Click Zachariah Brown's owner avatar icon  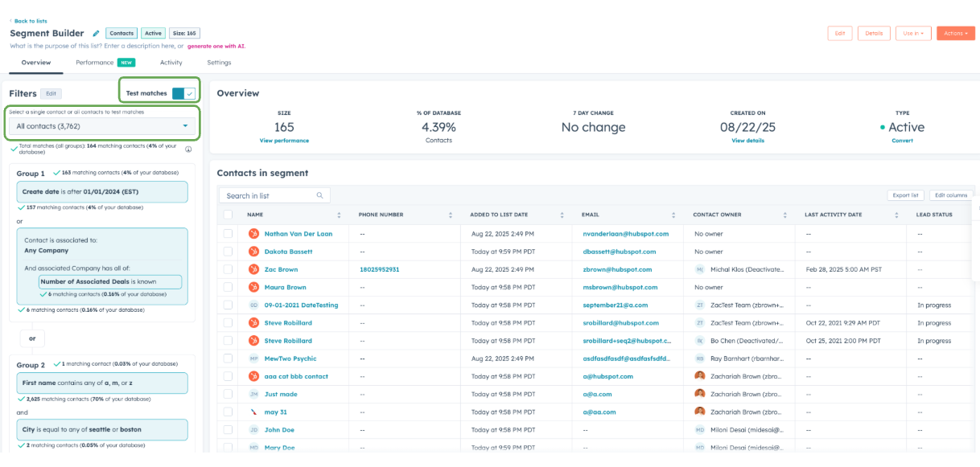point(698,375)
